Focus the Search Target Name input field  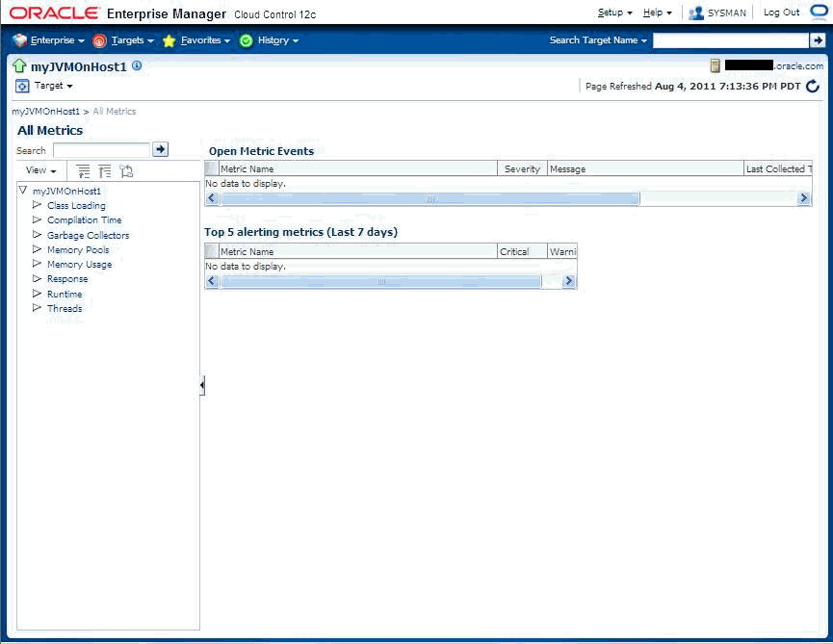pos(731,40)
